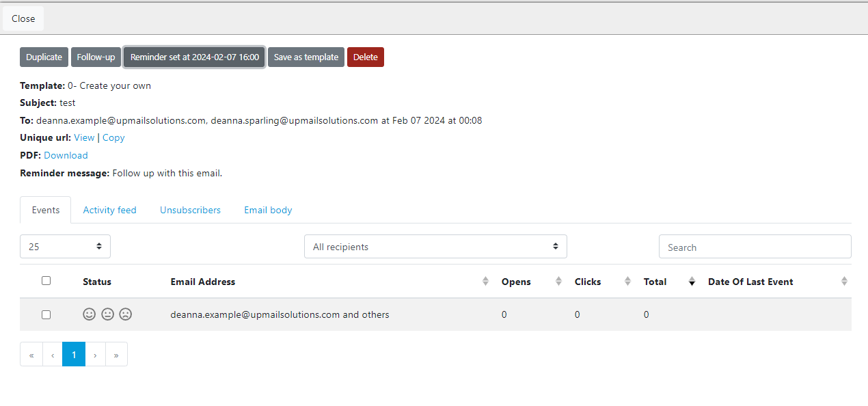The height and width of the screenshot is (406, 868).
Task: Sort by Email Address column arrows
Action: pyautogui.click(x=485, y=282)
